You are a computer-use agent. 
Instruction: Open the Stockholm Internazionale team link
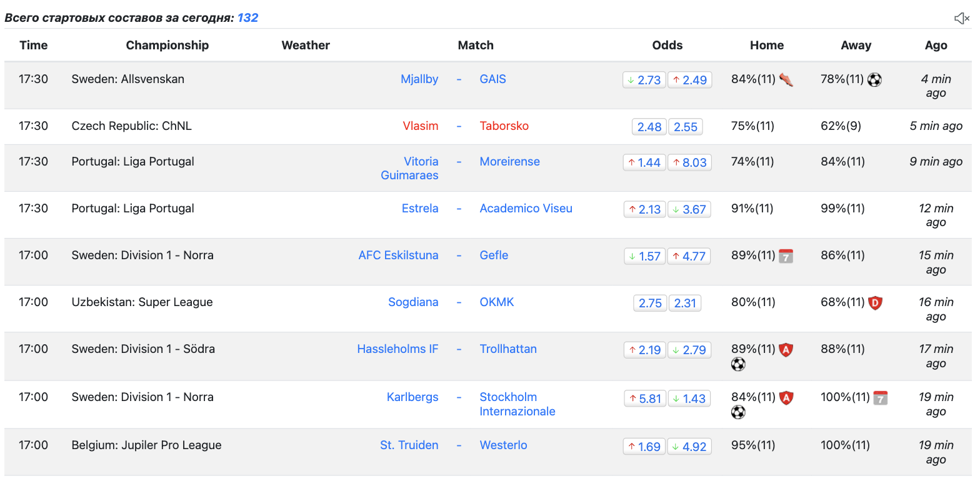(517, 404)
